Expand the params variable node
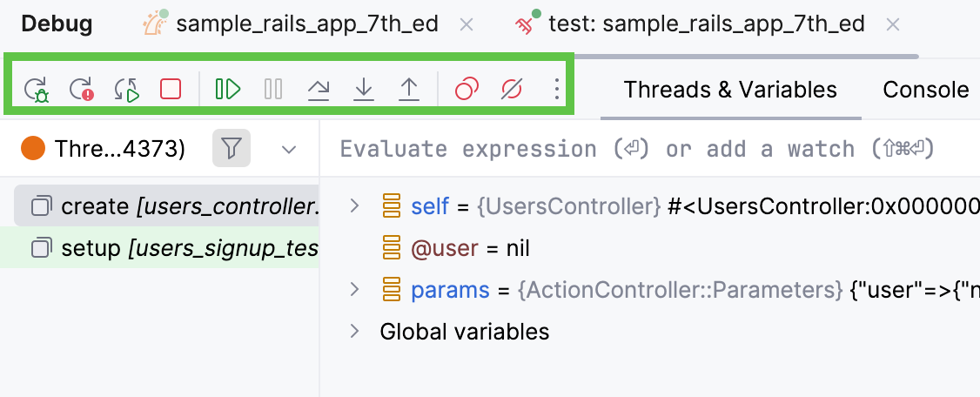 click(x=353, y=290)
